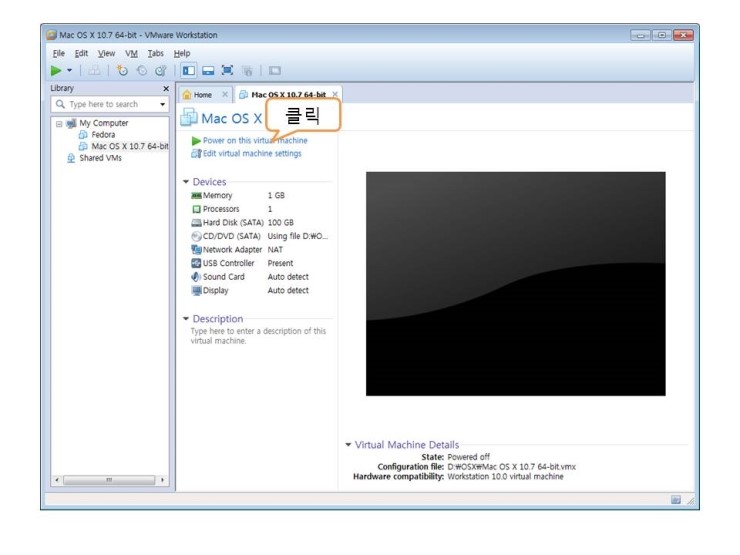
Task: Click the take snapshot toolbar icon
Action: (122, 71)
